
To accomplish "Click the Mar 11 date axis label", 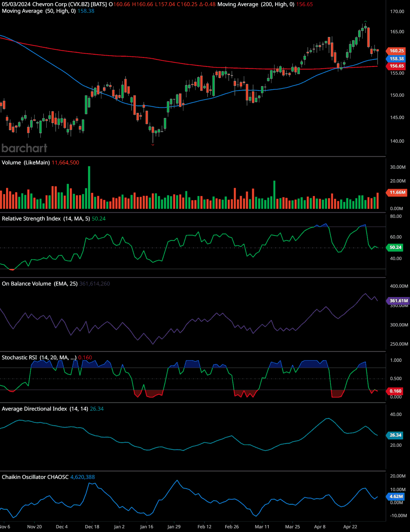I will click(x=262, y=527).
